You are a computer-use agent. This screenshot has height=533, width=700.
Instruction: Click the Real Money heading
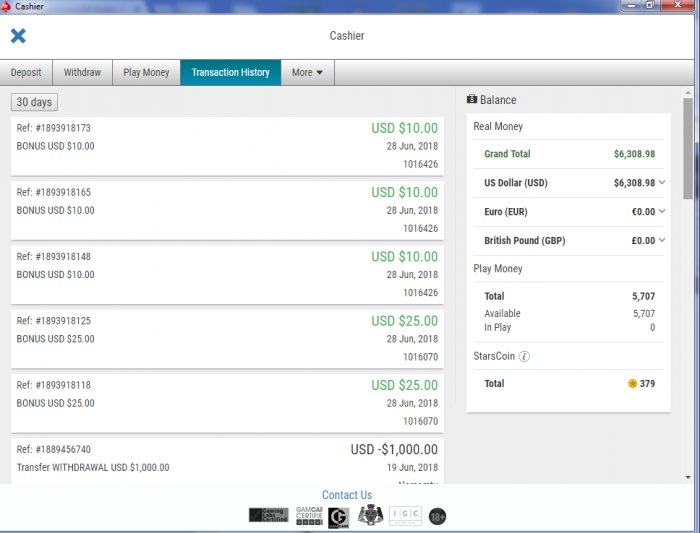point(498,126)
